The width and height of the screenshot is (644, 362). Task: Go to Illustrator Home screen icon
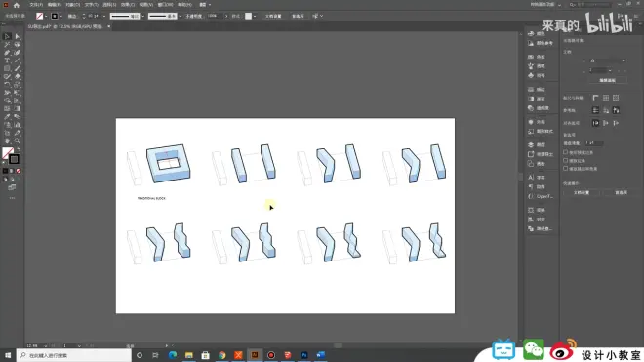(17, 5)
